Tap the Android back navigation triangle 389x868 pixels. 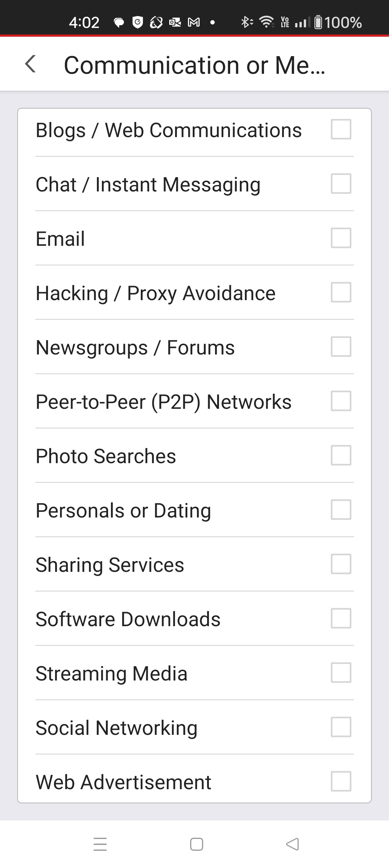click(292, 844)
